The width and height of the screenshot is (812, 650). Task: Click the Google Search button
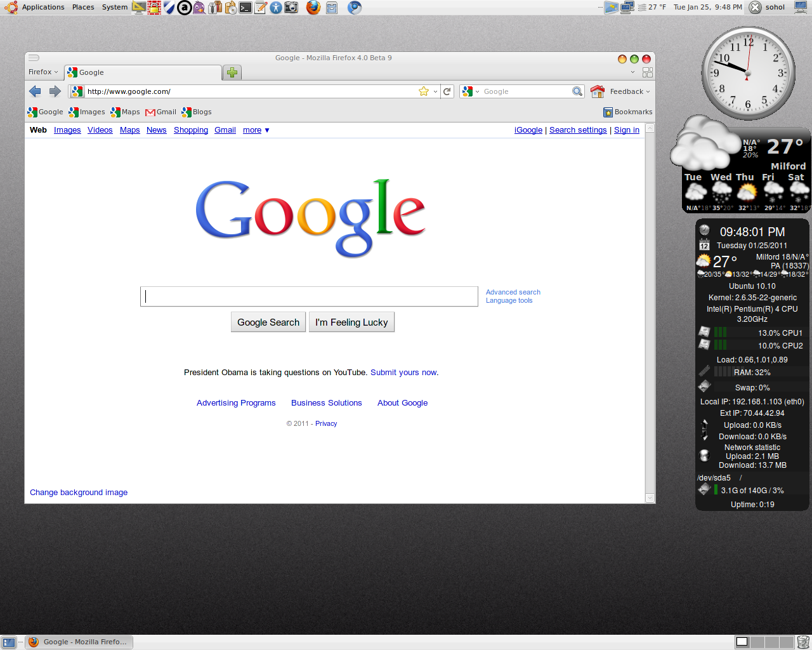[268, 322]
